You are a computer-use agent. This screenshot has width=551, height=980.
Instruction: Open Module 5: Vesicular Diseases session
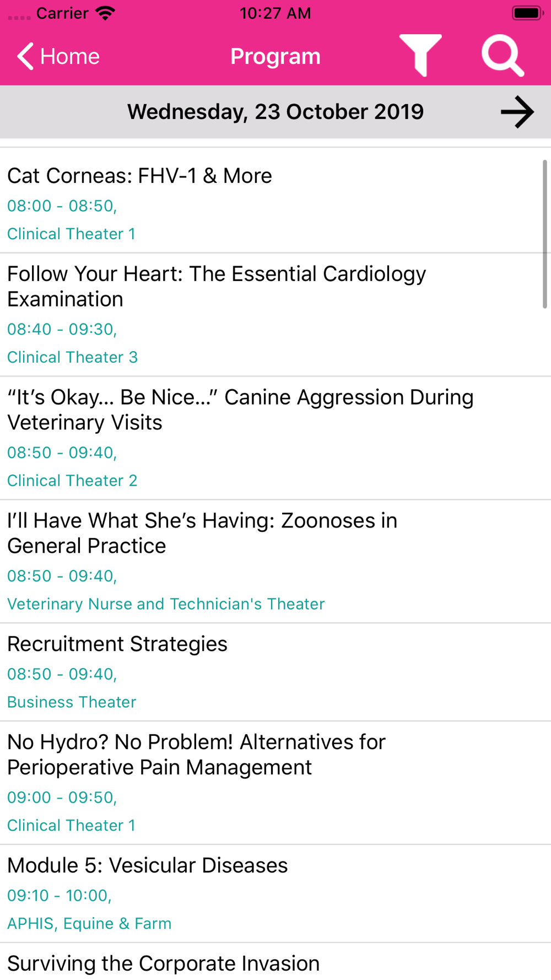[275, 893]
